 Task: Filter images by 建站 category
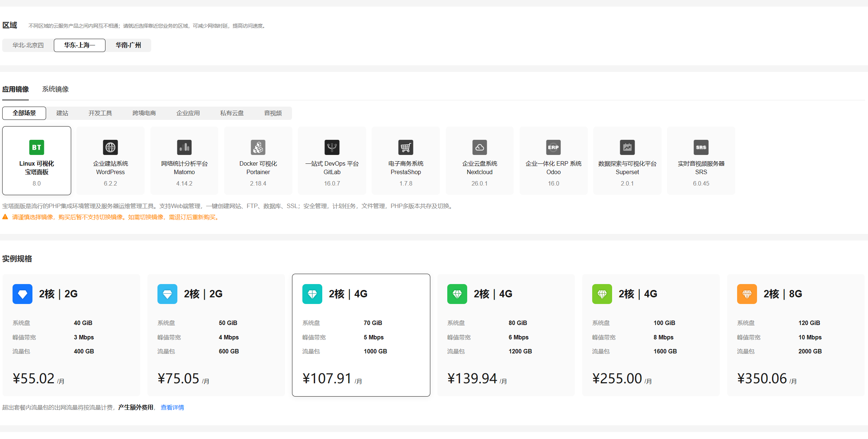click(62, 113)
